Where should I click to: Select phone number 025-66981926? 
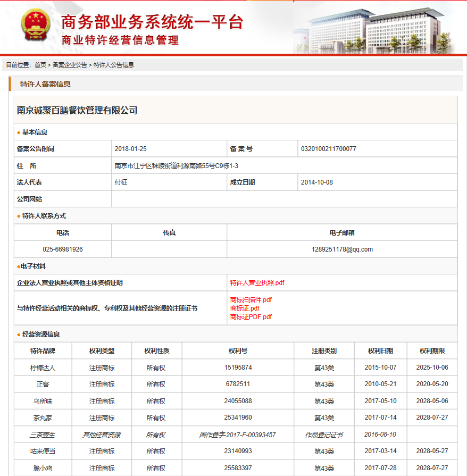coord(63,249)
